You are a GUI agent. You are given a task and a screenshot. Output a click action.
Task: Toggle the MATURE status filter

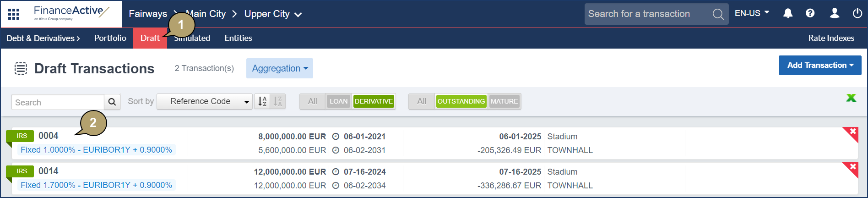[x=504, y=101]
